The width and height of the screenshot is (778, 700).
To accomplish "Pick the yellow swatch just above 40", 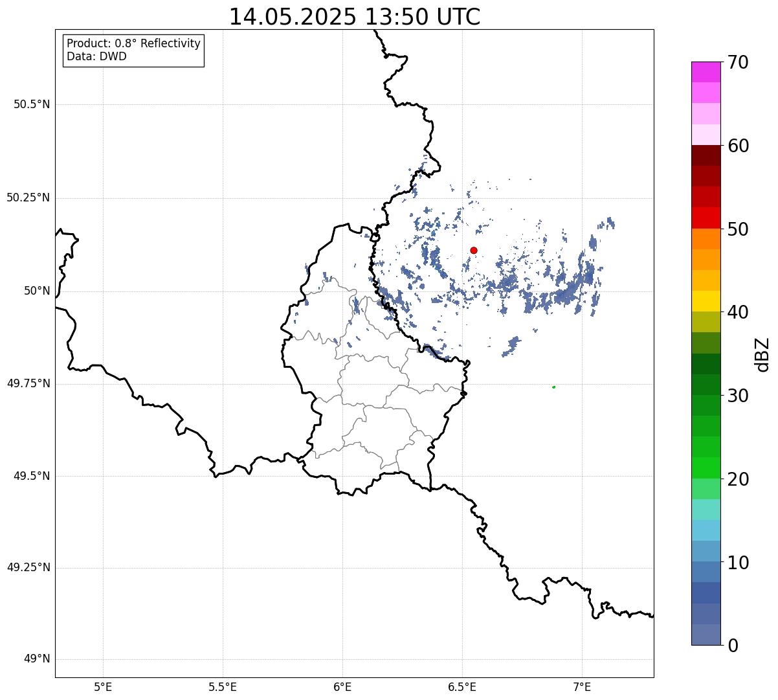I will coord(706,301).
